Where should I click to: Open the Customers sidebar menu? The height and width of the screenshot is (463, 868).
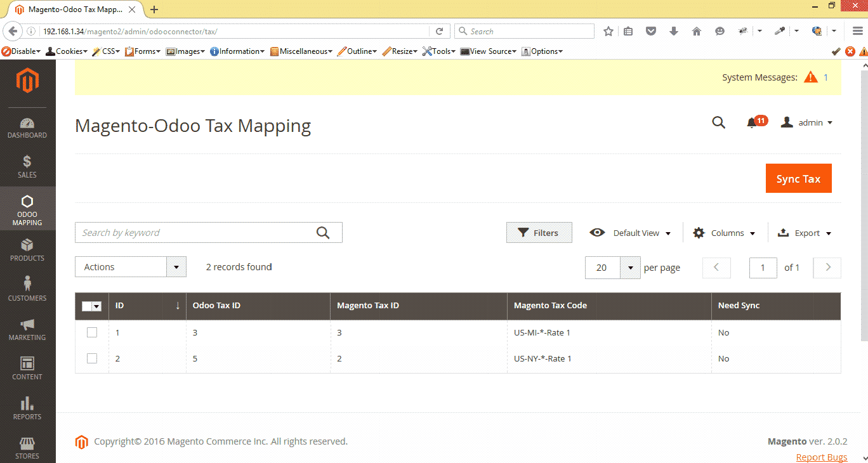[27, 289]
